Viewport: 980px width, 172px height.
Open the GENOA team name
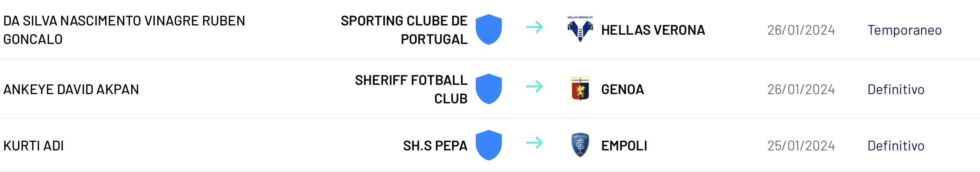(x=622, y=89)
